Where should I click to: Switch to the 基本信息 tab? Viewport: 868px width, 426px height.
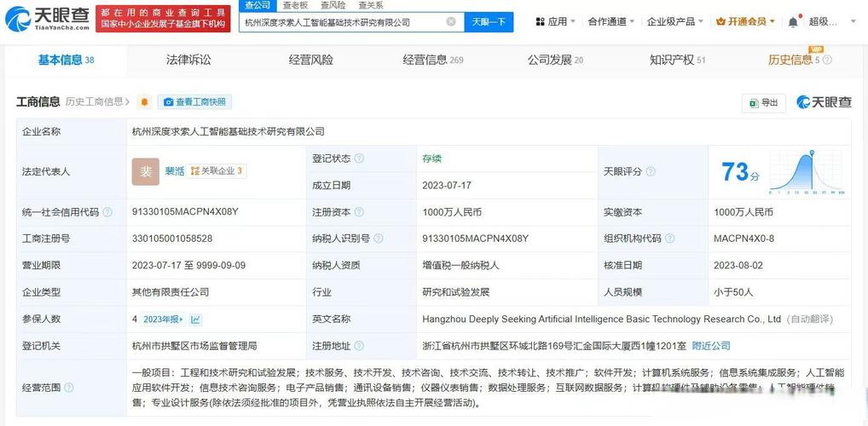[x=66, y=60]
